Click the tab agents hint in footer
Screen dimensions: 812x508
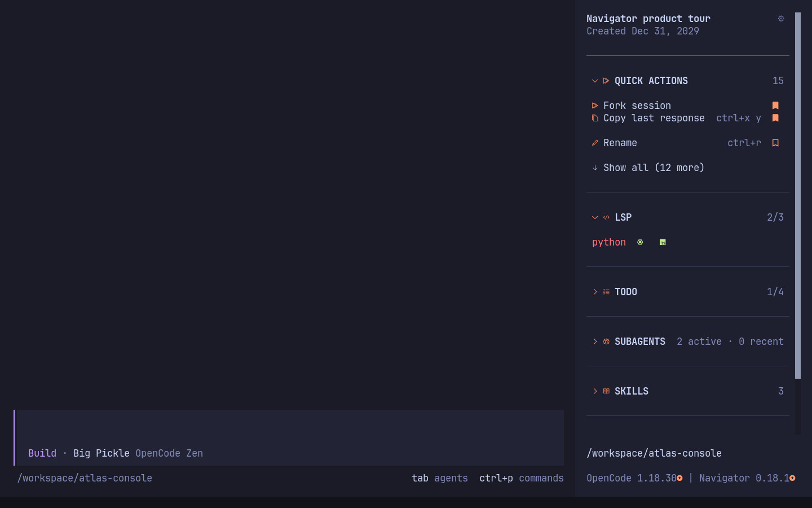coord(440,478)
